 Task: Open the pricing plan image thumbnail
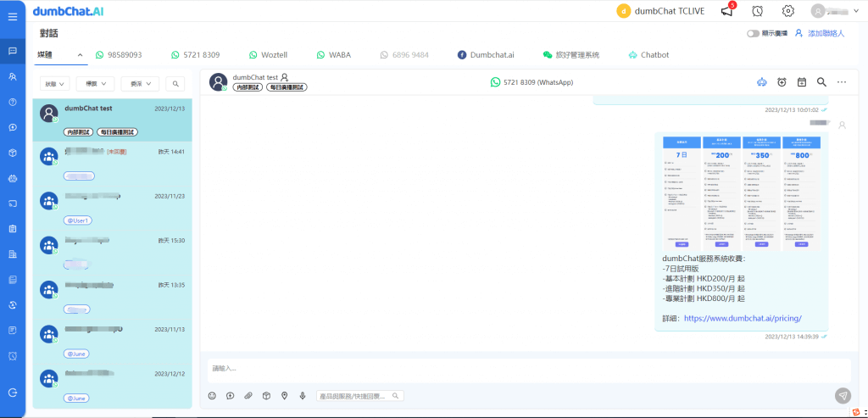coord(742,193)
